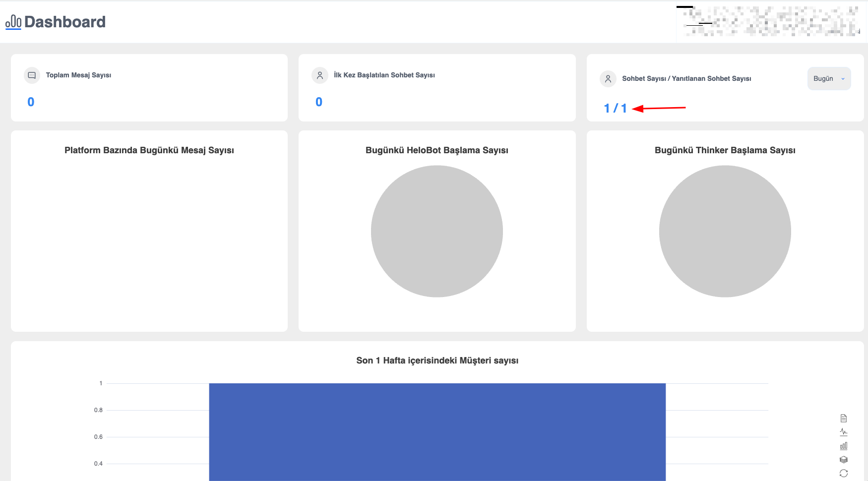Viewport: 868px width, 481px height.
Task: Click user icon beside Sohbet Sayısı / Yanıtlanan
Action: (608, 79)
